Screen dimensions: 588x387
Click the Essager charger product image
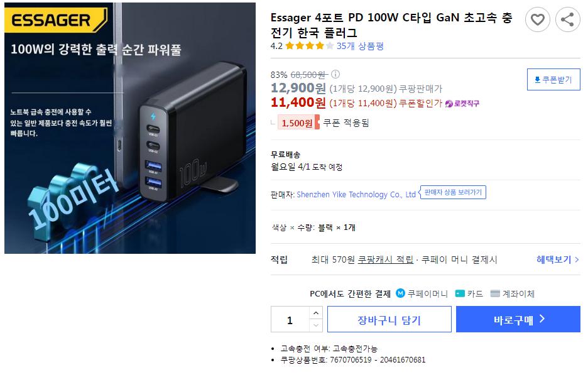pyautogui.click(x=130, y=128)
